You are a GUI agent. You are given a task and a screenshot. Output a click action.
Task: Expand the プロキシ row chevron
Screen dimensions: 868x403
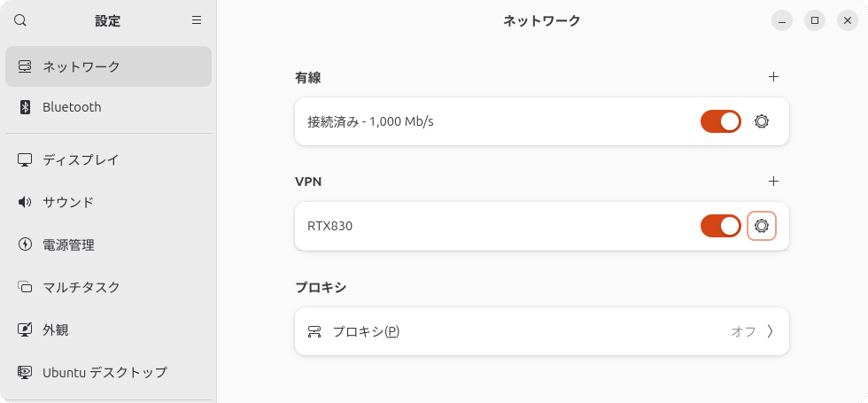tap(770, 331)
